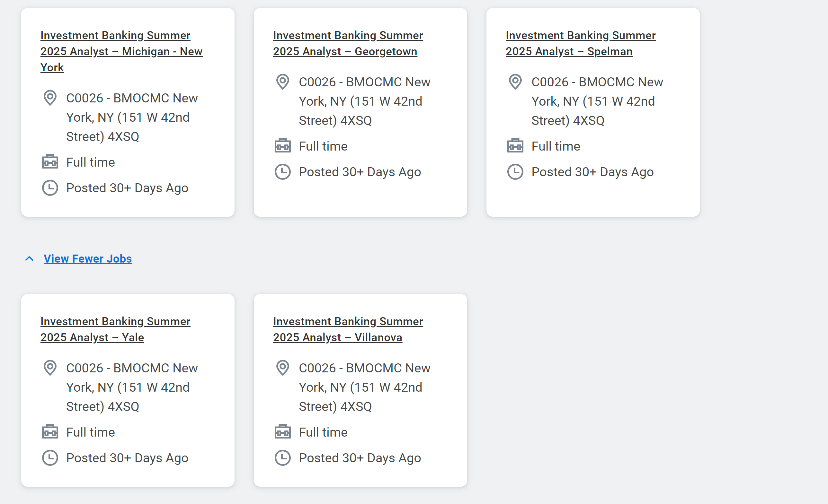The image size is (828, 504).
Task: Click briefcase icon on Michigan card
Action: pos(50,162)
